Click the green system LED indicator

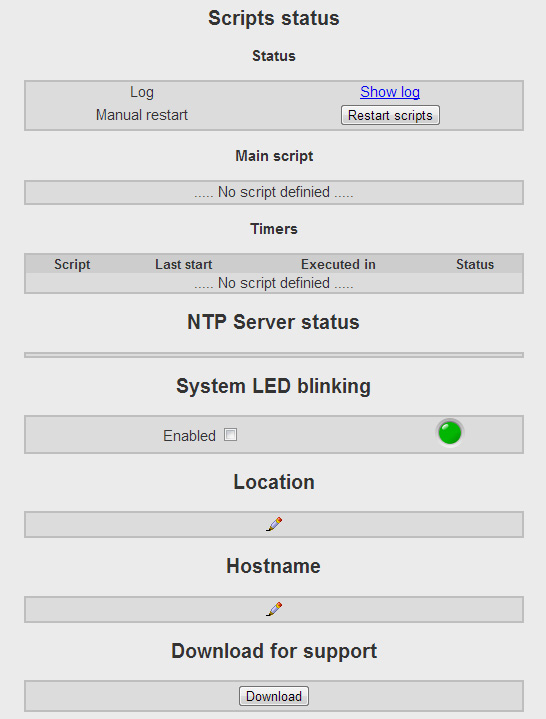449,433
